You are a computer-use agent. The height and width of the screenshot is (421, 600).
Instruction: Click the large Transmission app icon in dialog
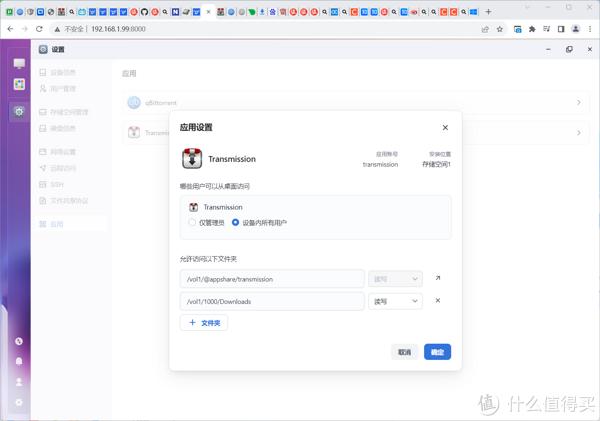pyautogui.click(x=192, y=158)
